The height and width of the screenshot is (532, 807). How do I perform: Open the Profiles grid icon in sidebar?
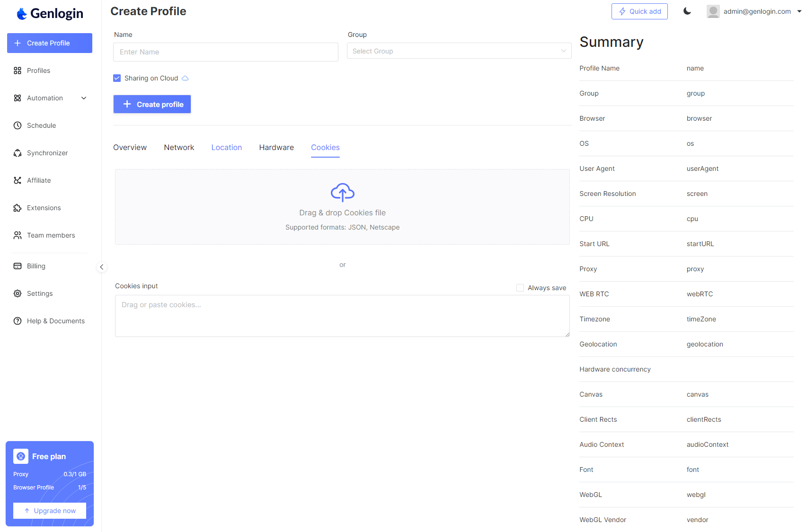pos(18,71)
